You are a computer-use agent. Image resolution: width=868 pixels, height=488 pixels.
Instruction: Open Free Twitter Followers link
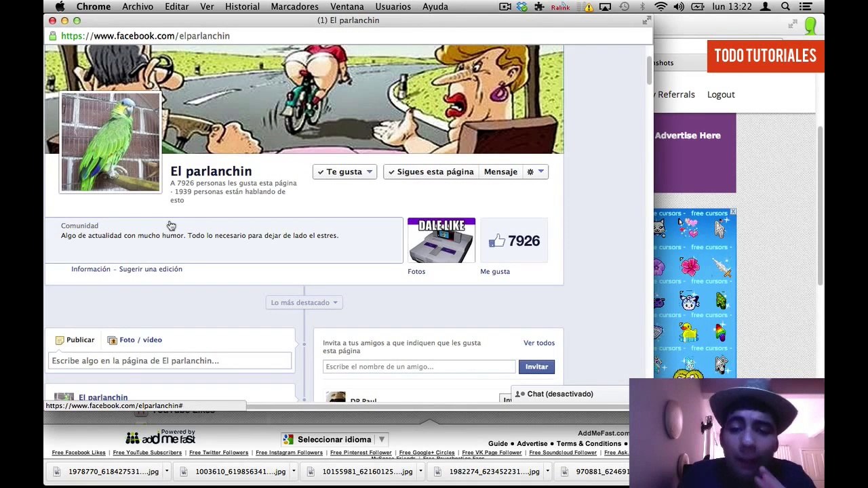click(218, 453)
